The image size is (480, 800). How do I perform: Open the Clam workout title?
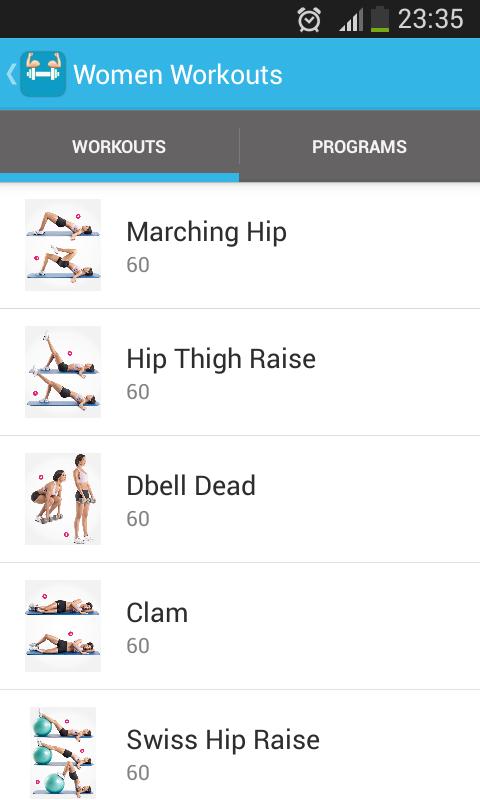[x=157, y=612]
